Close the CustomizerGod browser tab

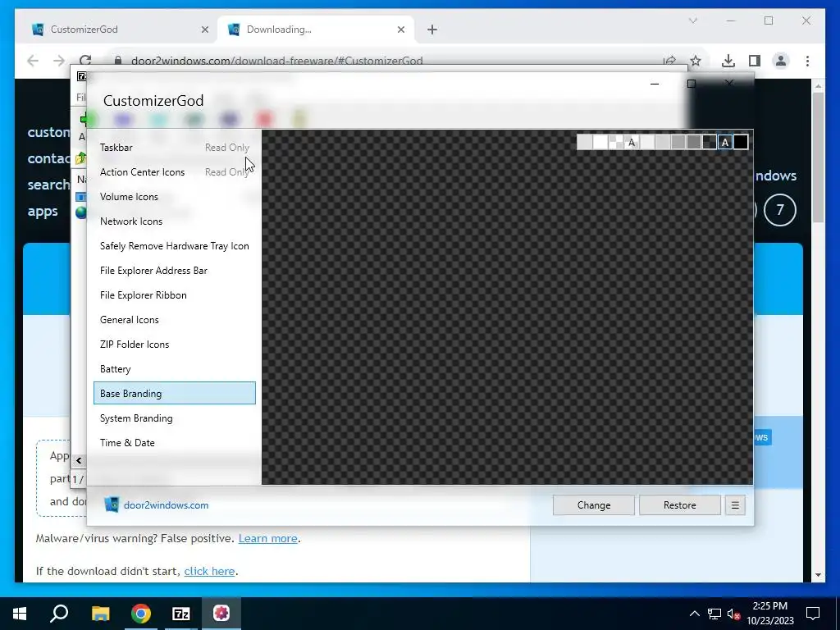pyautogui.click(x=204, y=30)
